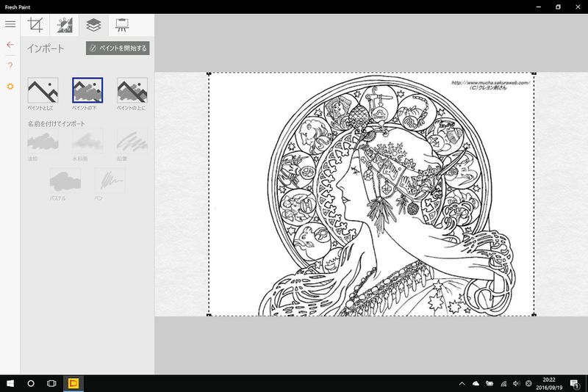
Task: Click the bottom-left crop handle
Action: click(209, 315)
